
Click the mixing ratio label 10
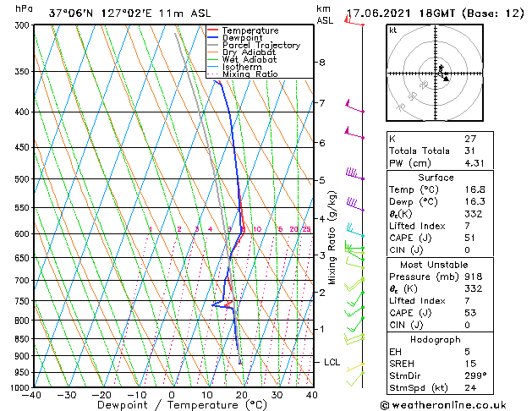pos(257,229)
